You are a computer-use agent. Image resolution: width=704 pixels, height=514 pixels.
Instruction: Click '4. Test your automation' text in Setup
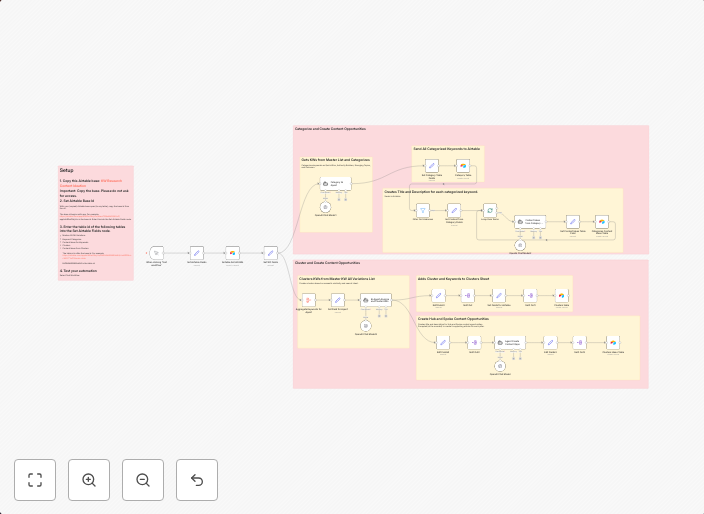coord(78,271)
